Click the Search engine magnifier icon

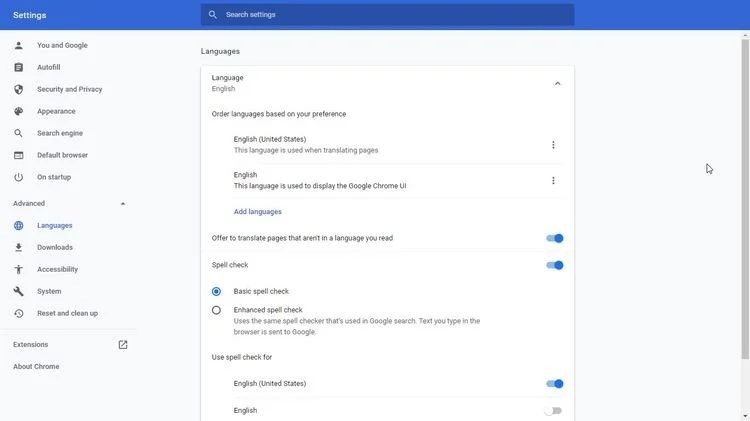(18, 133)
